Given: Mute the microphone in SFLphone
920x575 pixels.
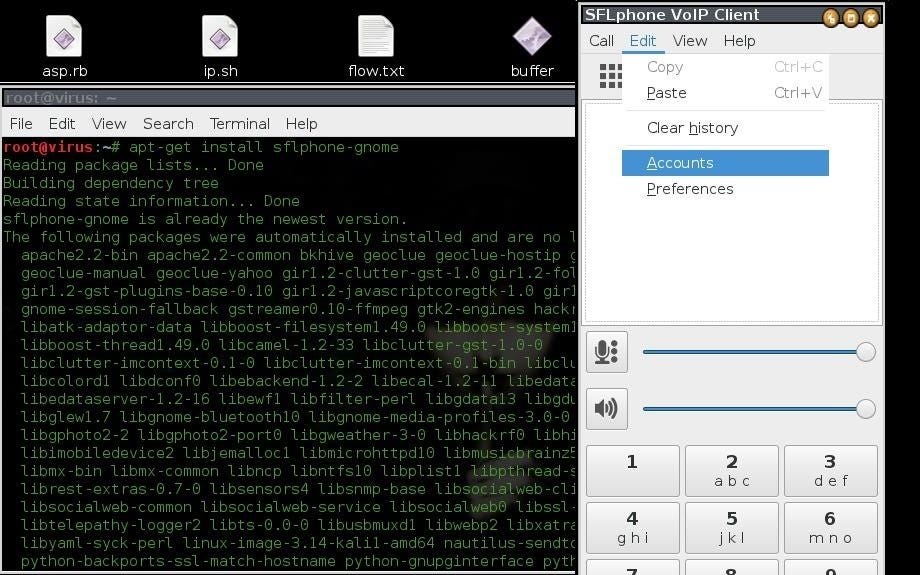Looking at the screenshot, I should (607, 352).
